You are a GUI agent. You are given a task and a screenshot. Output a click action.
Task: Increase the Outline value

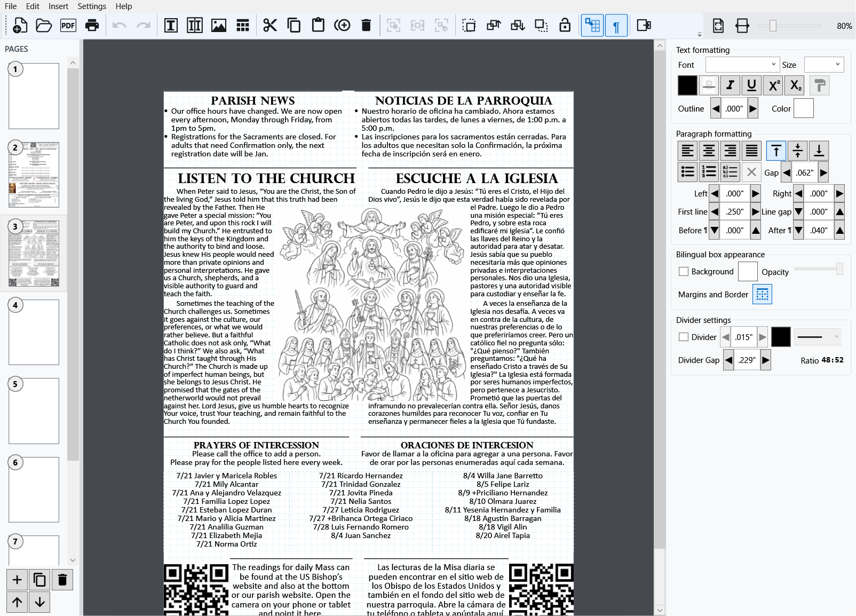coord(753,108)
